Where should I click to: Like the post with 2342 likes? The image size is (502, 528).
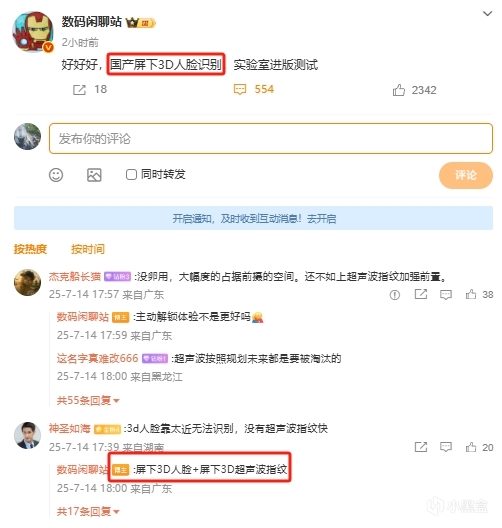pyautogui.click(x=399, y=90)
